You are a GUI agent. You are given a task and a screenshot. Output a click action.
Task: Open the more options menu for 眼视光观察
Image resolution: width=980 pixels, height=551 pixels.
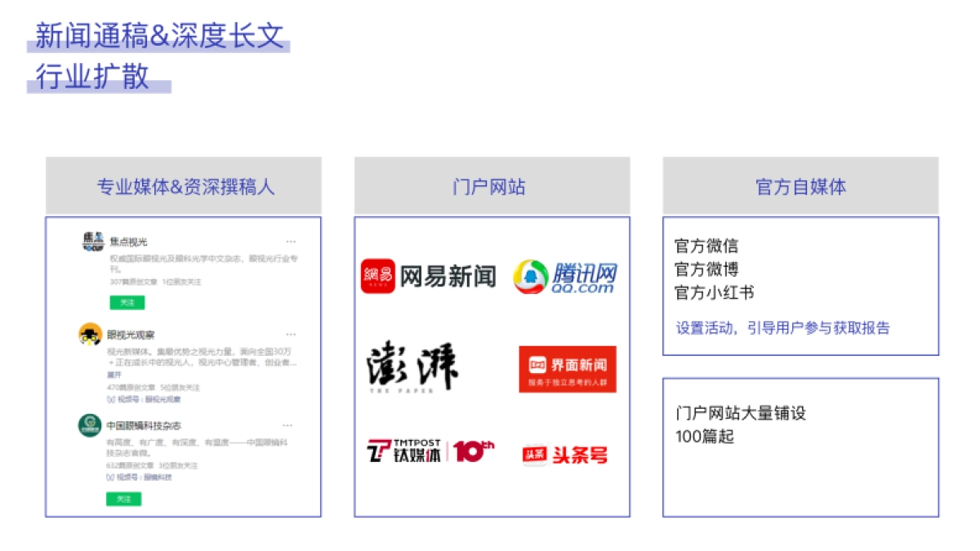291,334
